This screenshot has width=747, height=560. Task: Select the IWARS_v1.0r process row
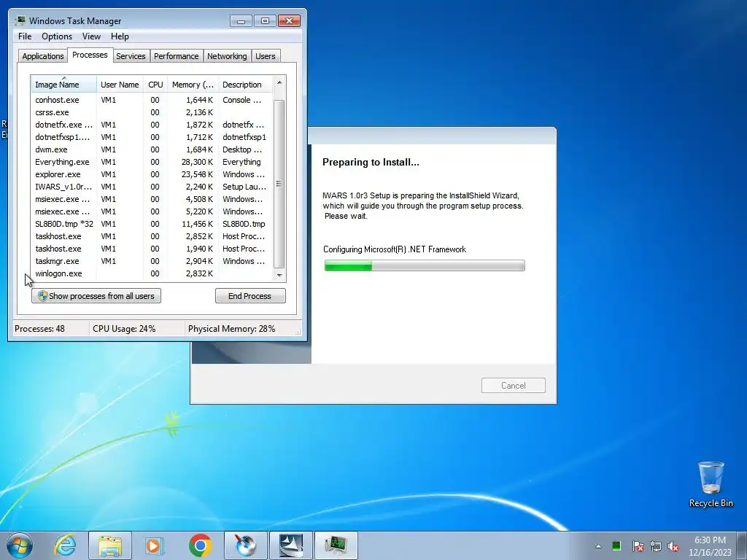click(152, 187)
